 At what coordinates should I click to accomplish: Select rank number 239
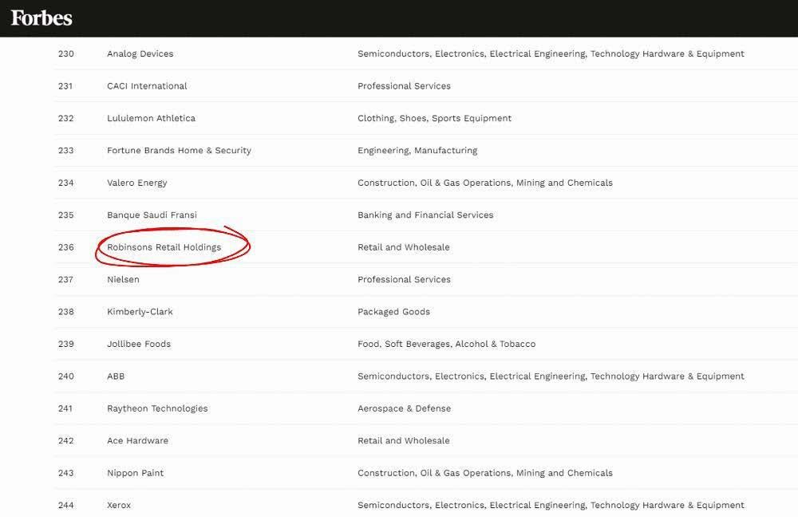pyautogui.click(x=66, y=344)
